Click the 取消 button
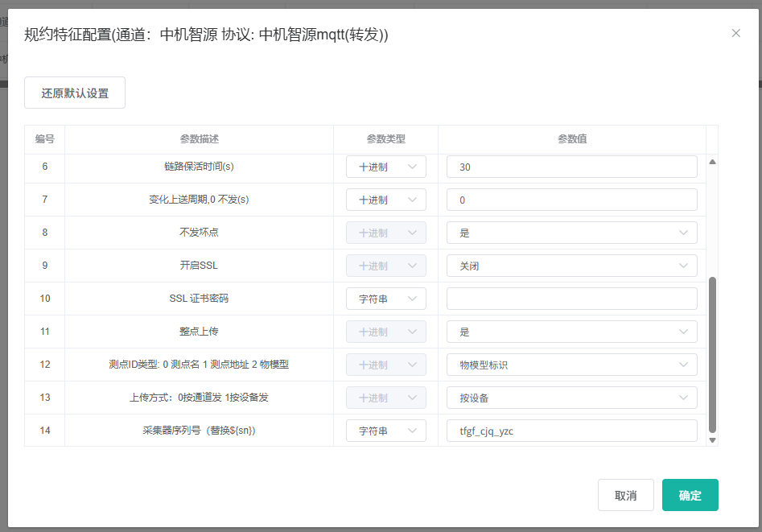762x532 pixels. coord(625,494)
